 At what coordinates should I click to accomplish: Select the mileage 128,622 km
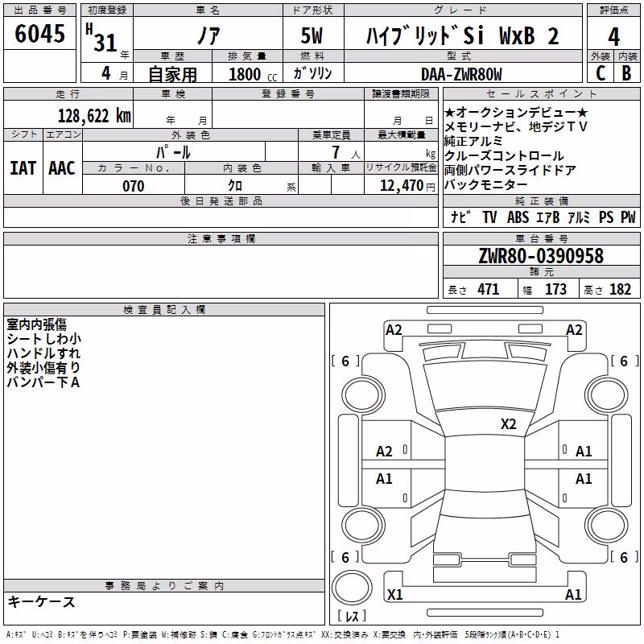[x=94, y=116]
